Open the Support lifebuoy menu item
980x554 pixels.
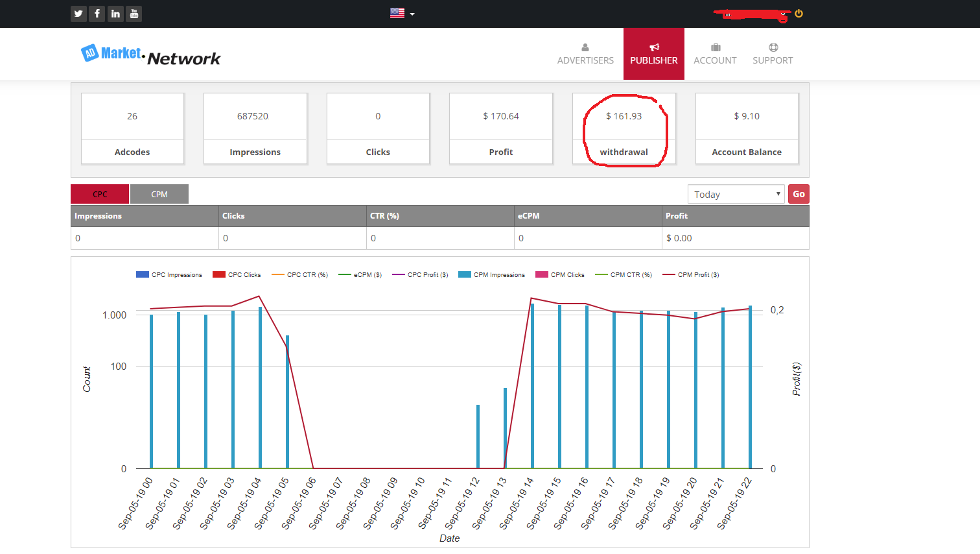[x=773, y=54]
